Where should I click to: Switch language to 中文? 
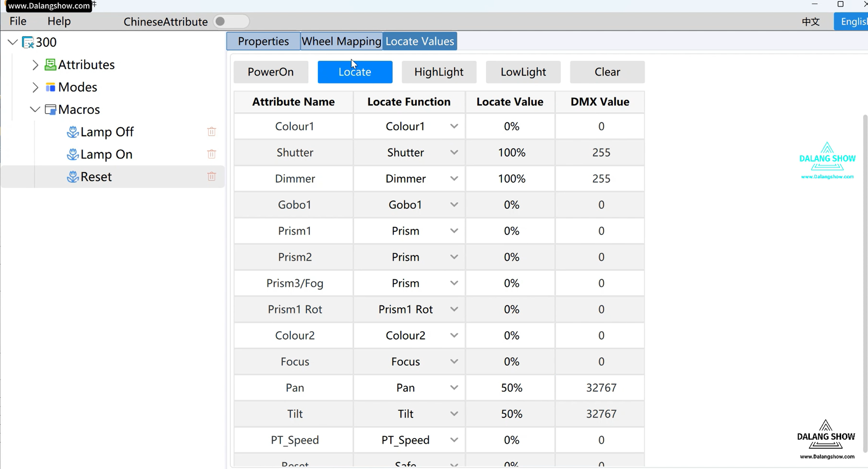point(810,22)
